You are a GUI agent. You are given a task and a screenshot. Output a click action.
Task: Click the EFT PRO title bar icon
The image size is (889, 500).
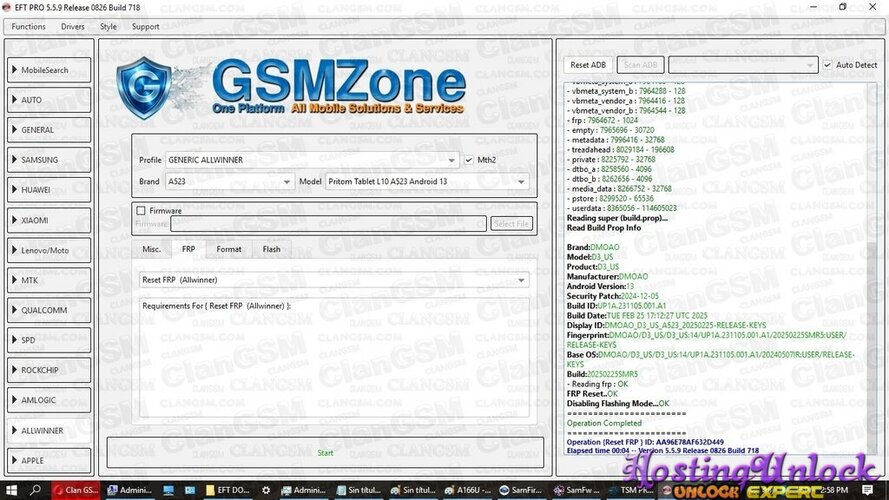(7, 7)
